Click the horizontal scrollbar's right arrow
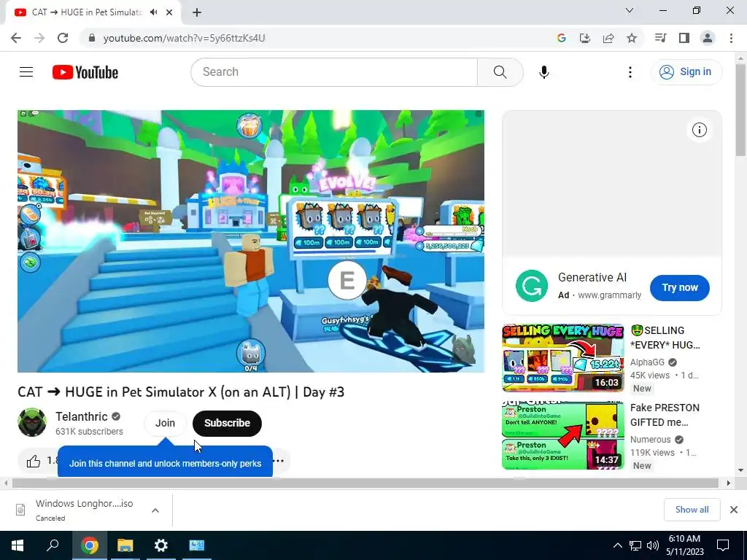Screen dimensions: 747x560 coord(729,483)
